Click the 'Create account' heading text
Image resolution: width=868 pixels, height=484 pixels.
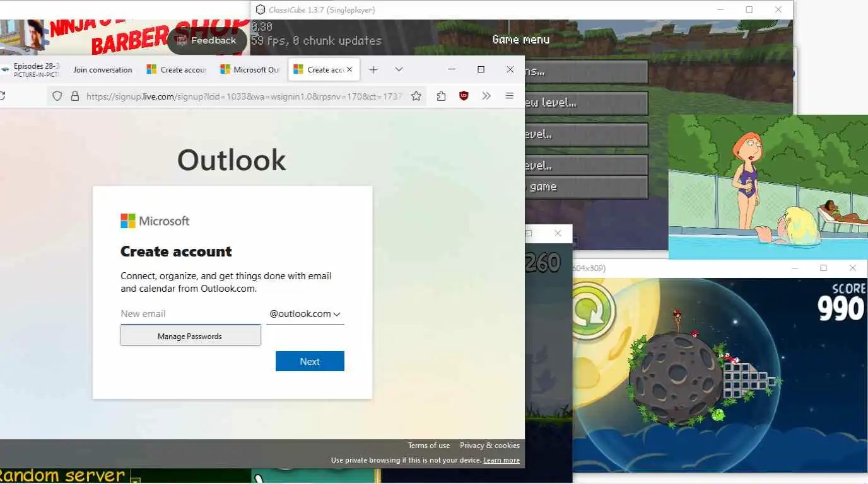click(x=176, y=251)
